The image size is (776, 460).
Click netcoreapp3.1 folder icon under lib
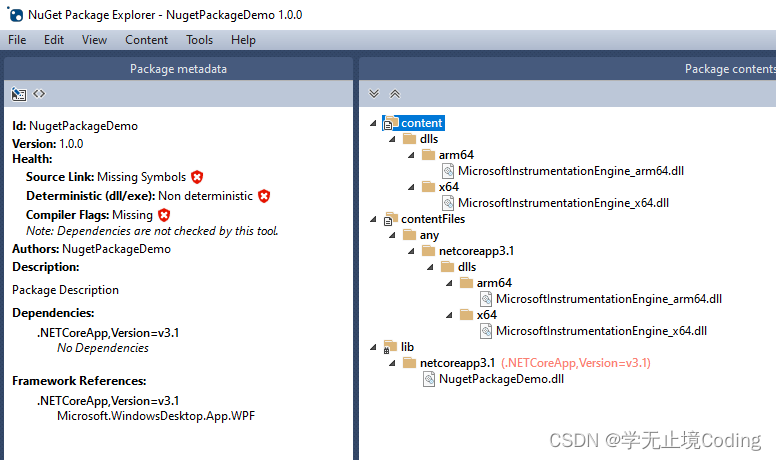pos(409,363)
